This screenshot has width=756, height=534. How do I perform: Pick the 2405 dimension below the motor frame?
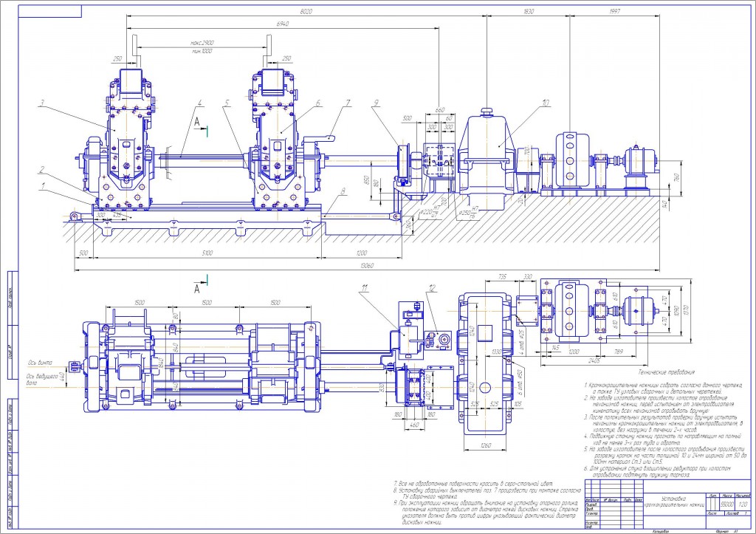point(594,360)
